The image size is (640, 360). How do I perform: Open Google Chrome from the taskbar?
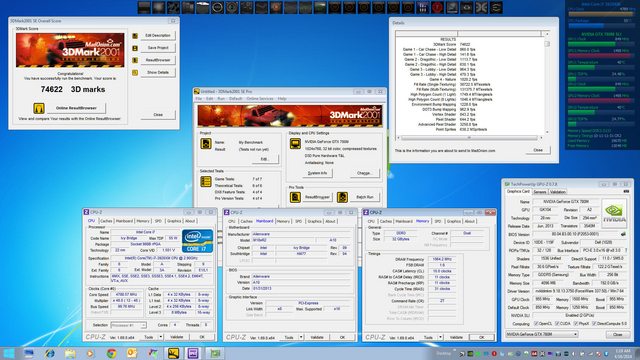coord(111,353)
